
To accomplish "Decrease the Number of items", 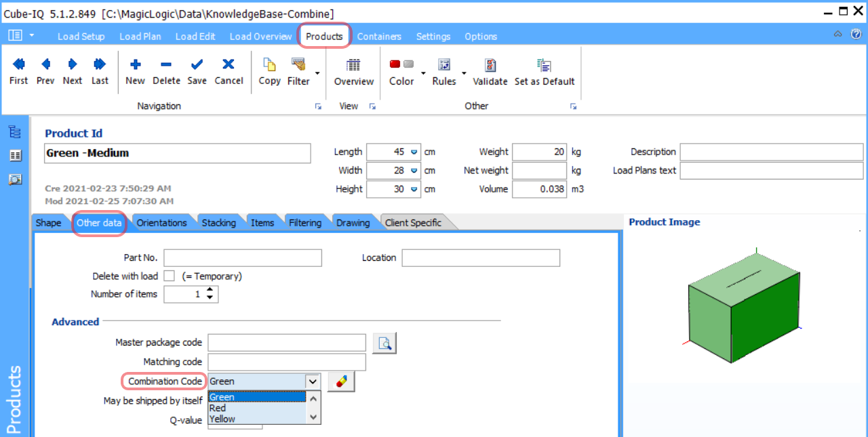I will pos(210,298).
